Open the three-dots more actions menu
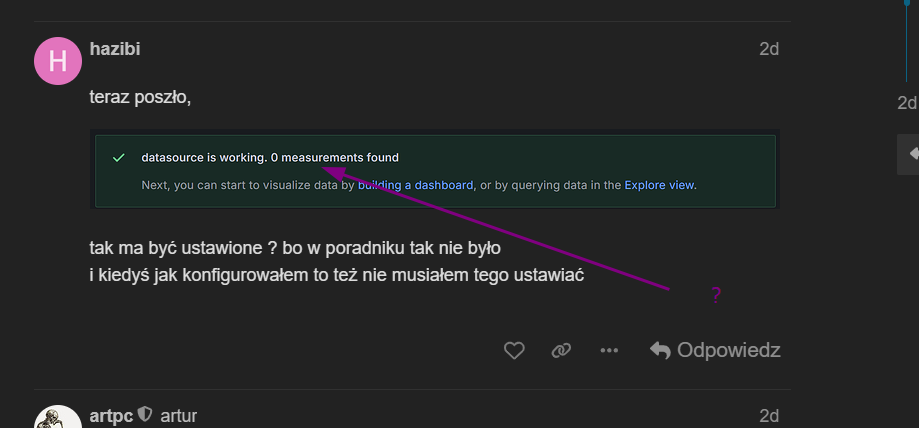The width and height of the screenshot is (919, 428). tap(609, 350)
